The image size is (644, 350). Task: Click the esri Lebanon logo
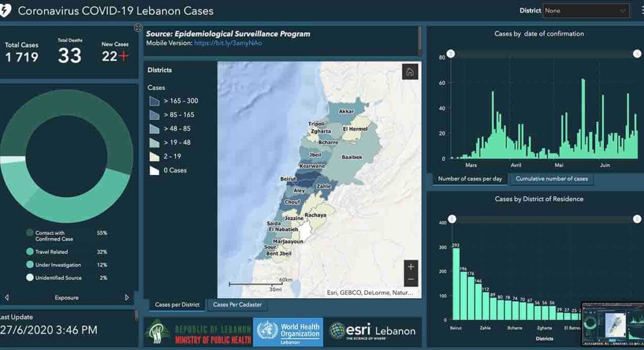(x=372, y=331)
